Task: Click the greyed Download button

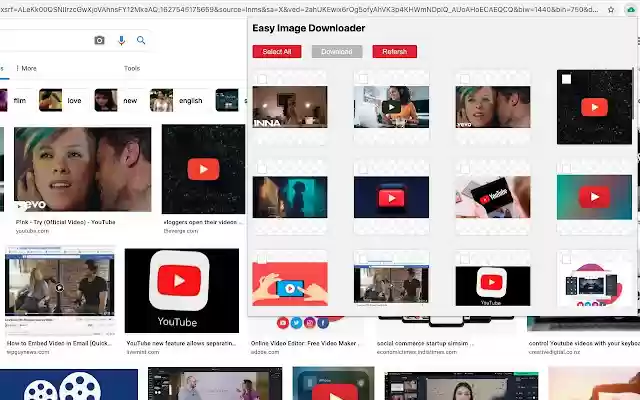Action: [337, 51]
